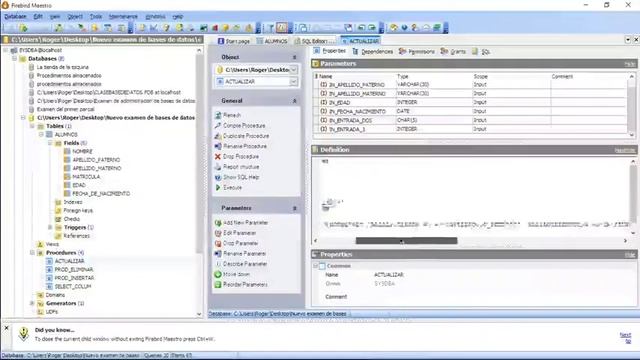
Task: Open the Dependencies tab
Action: click(x=373, y=51)
